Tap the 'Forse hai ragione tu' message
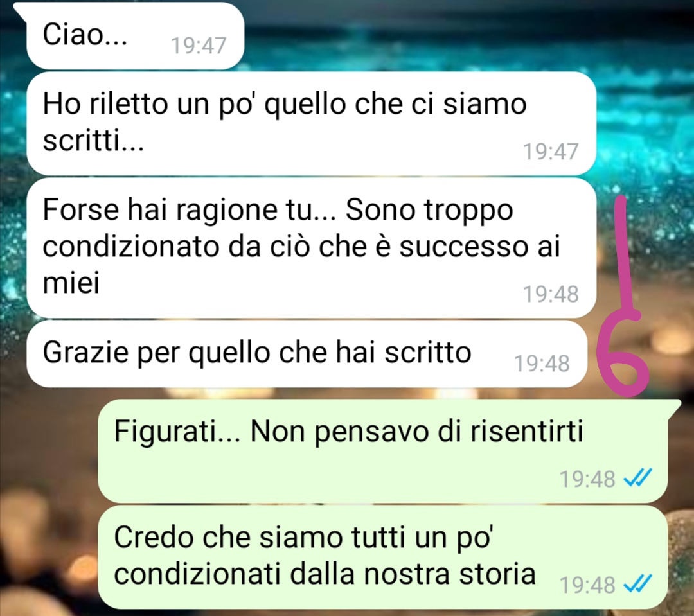This screenshot has width=694, height=616. (x=311, y=248)
